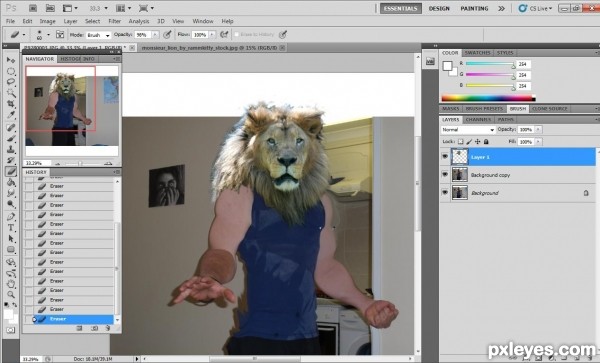Switch to monsieur_lion stock document tab

tap(209, 48)
